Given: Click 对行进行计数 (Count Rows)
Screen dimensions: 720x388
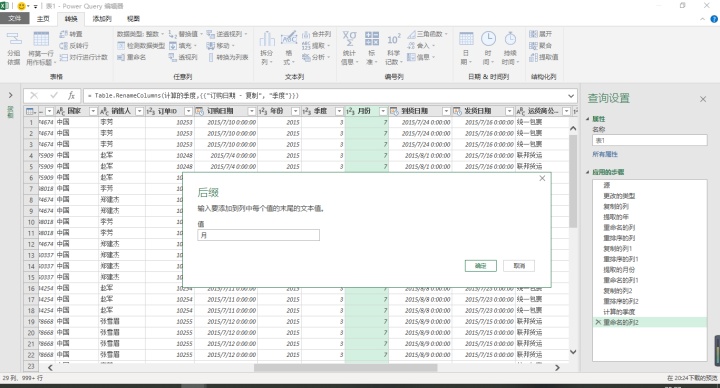Looking at the screenshot, I should (x=84, y=57).
